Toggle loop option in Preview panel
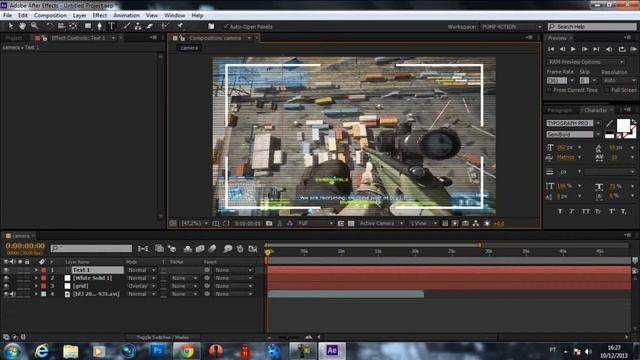 click(622, 49)
